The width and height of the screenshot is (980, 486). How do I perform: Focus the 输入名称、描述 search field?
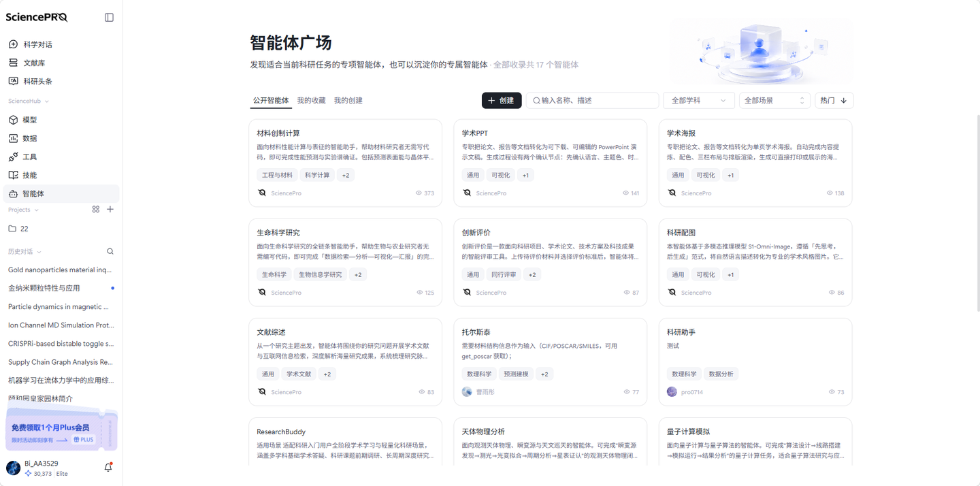pyautogui.click(x=592, y=101)
